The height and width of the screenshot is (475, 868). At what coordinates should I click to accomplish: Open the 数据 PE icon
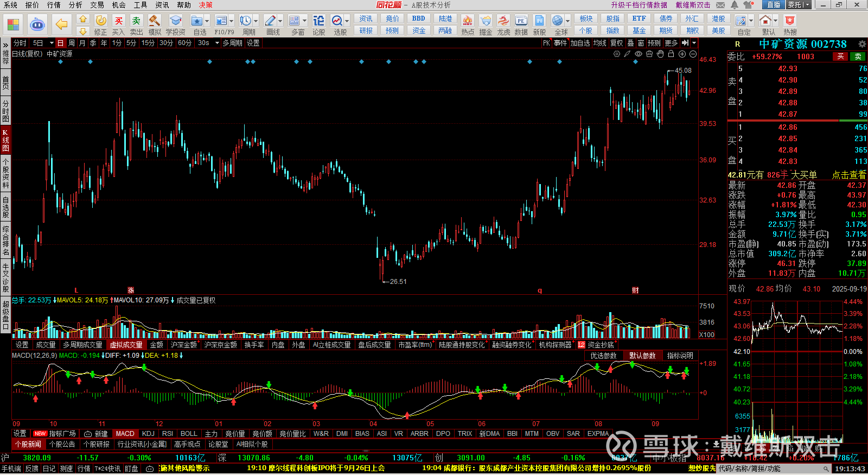point(521,21)
